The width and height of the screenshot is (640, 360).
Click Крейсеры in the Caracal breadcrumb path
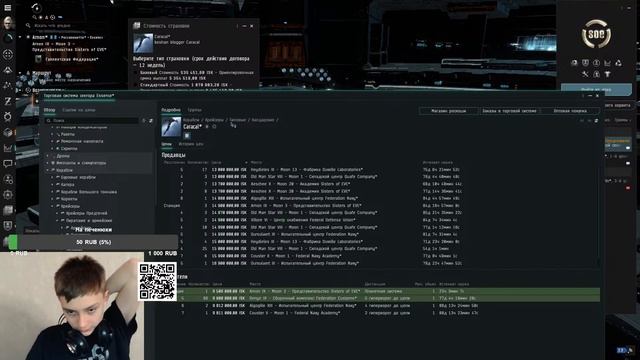tap(214, 120)
